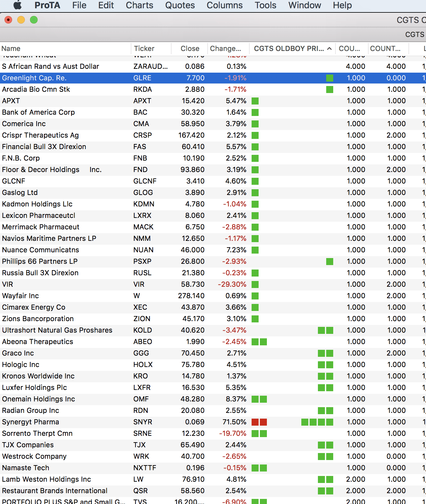Open the Edit menu

[106, 5]
